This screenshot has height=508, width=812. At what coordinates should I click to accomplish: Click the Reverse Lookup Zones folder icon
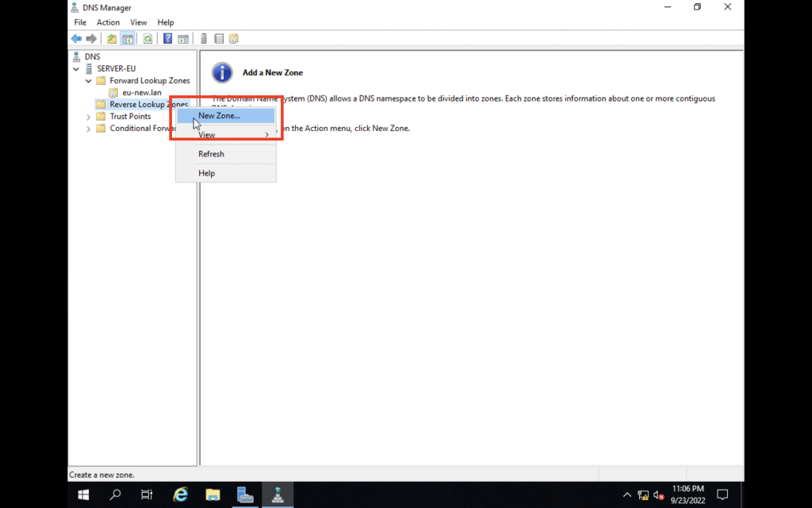(x=101, y=104)
